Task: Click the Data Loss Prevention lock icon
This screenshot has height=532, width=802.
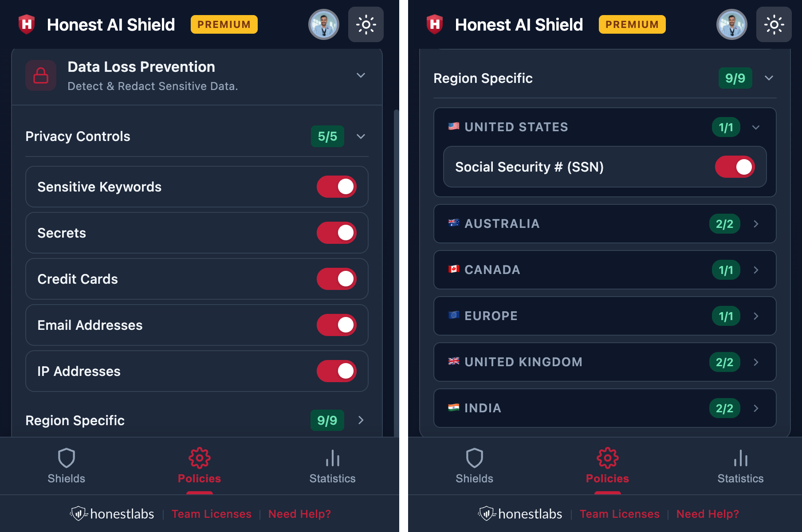Action: click(x=41, y=75)
